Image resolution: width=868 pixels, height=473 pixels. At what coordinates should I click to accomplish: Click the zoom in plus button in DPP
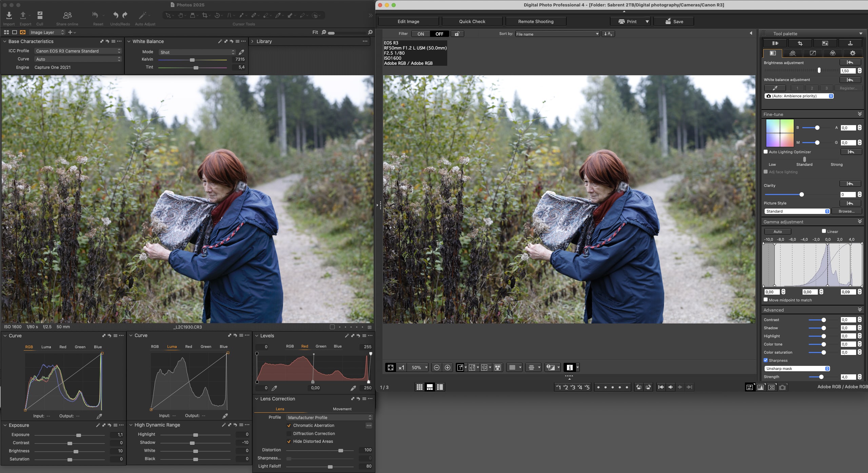(448, 368)
